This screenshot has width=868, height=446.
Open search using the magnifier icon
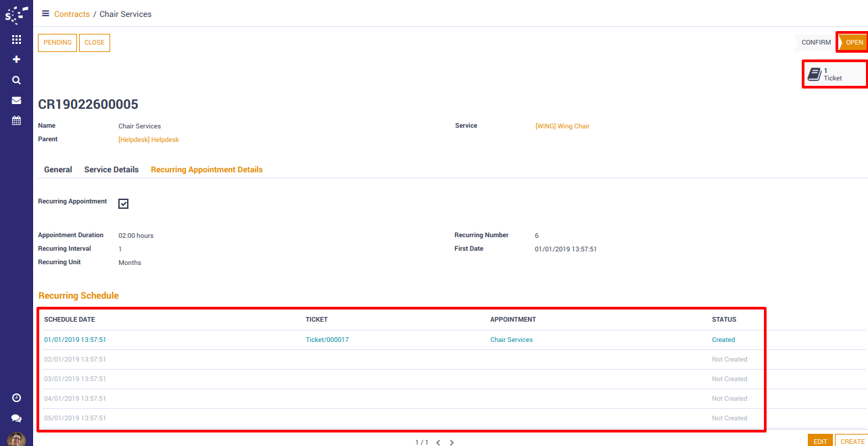coord(16,80)
